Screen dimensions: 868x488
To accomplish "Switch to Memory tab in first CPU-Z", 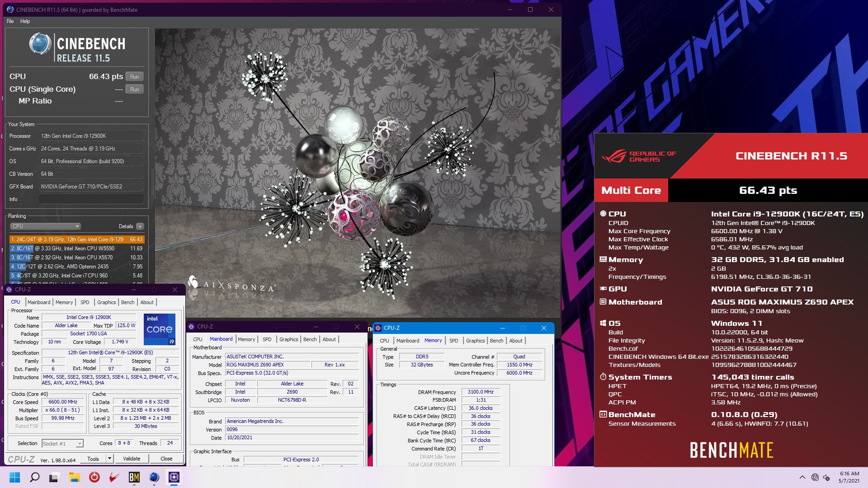I will pos(64,302).
